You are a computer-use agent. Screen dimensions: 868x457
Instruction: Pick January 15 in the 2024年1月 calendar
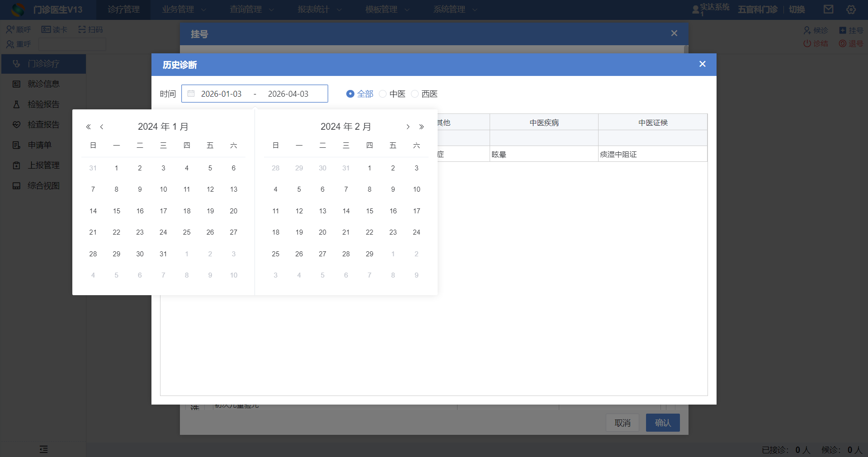click(x=117, y=211)
